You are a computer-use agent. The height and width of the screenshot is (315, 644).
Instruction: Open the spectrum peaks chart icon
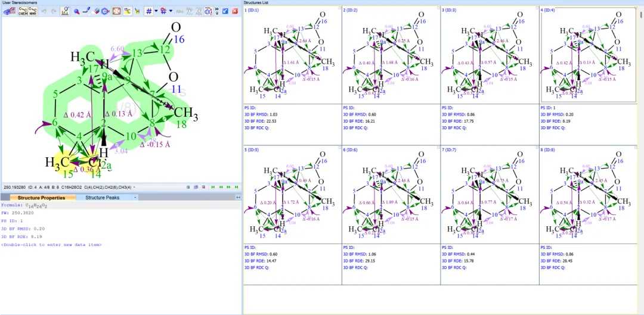[66, 11]
